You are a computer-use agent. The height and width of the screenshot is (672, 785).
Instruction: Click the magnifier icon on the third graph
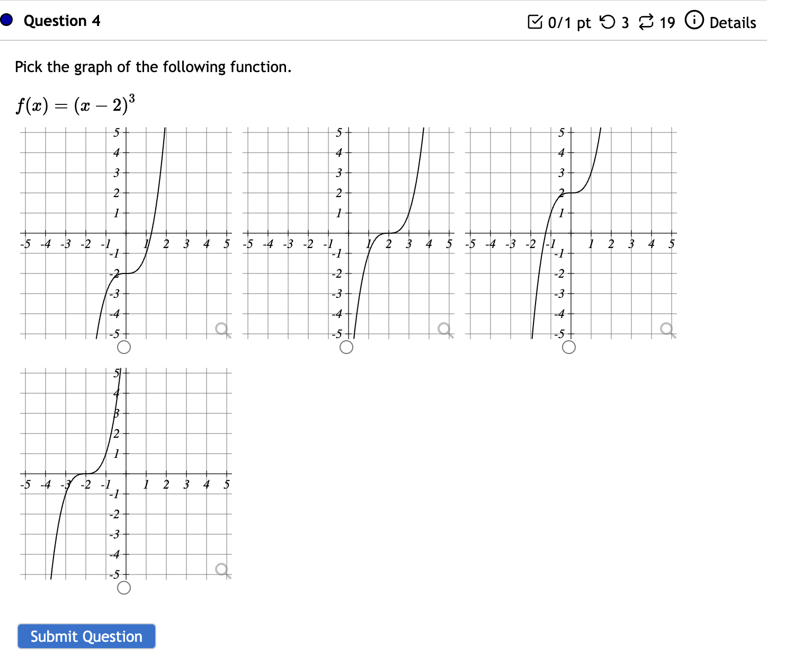[x=666, y=329]
